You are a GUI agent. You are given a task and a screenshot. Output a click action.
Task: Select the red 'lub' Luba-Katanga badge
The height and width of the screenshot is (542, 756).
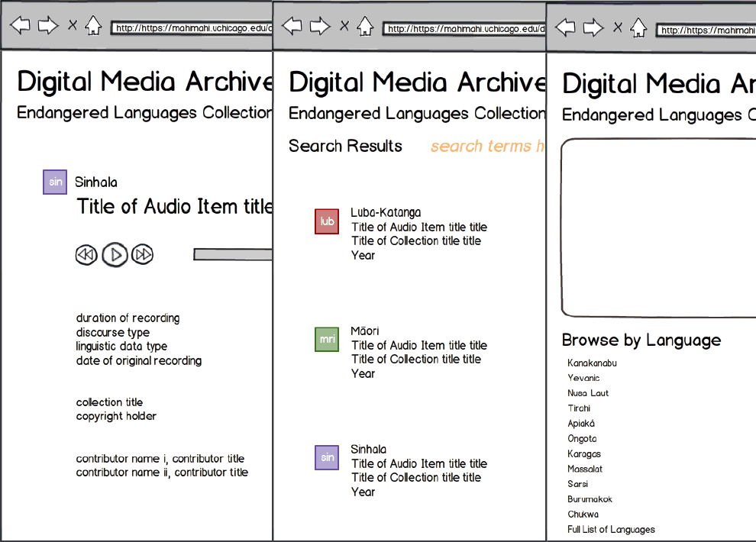click(327, 221)
